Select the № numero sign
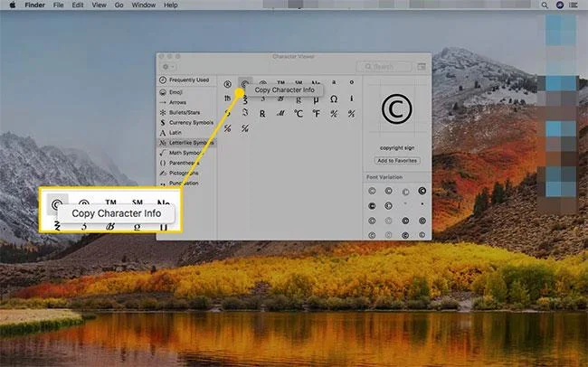The image size is (588, 367). point(316,83)
